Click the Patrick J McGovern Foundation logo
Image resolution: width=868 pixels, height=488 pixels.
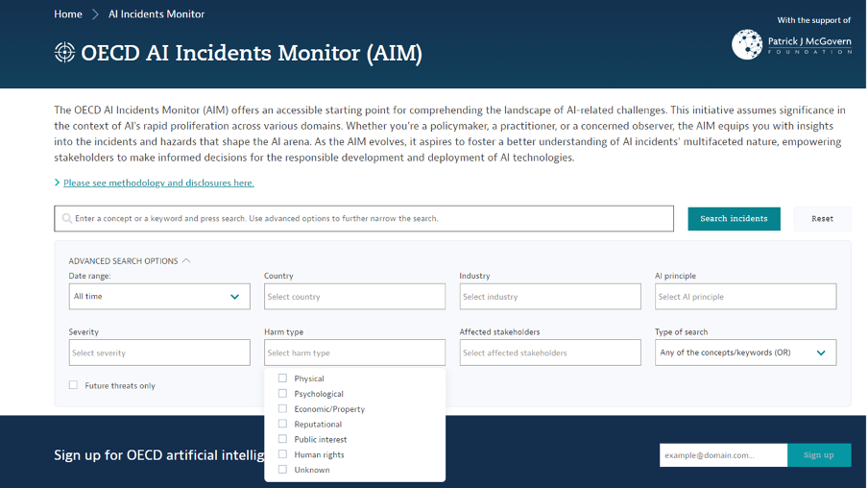[791, 44]
